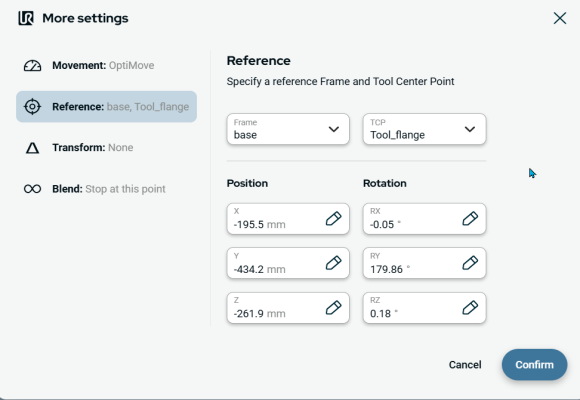The image size is (580, 400).
Task: Edit RX rotation using pencil icon
Action: pyautogui.click(x=470, y=219)
